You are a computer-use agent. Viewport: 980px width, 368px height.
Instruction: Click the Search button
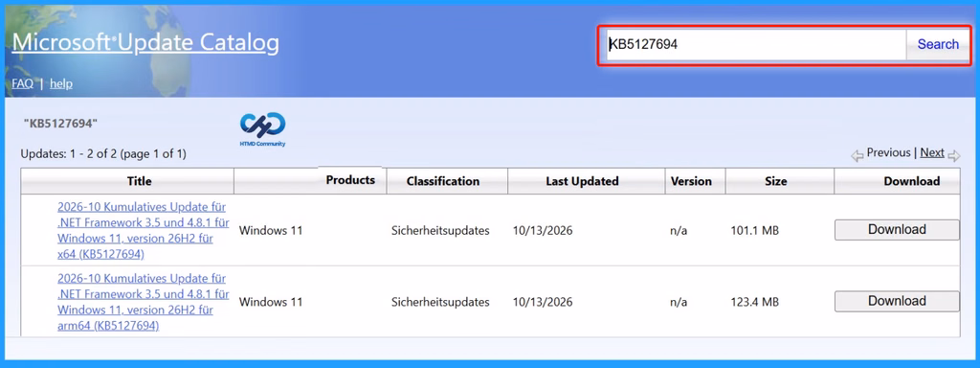point(938,44)
